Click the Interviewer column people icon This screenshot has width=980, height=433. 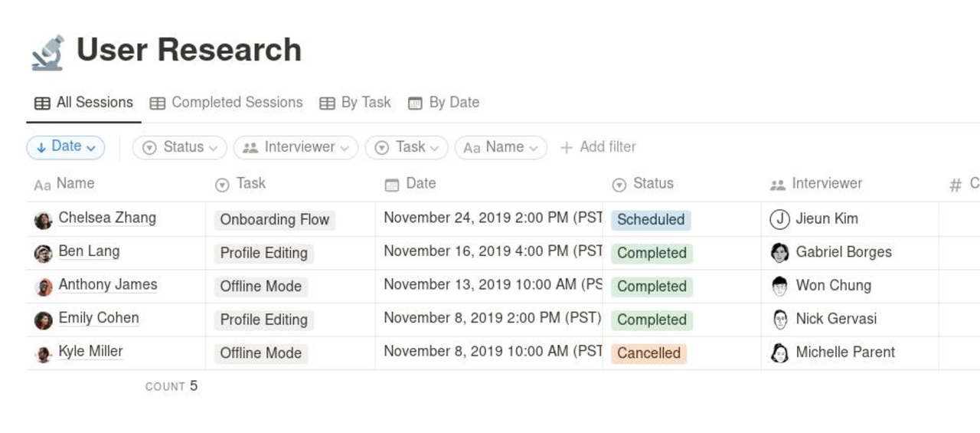pyautogui.click(x=777, y=185)
